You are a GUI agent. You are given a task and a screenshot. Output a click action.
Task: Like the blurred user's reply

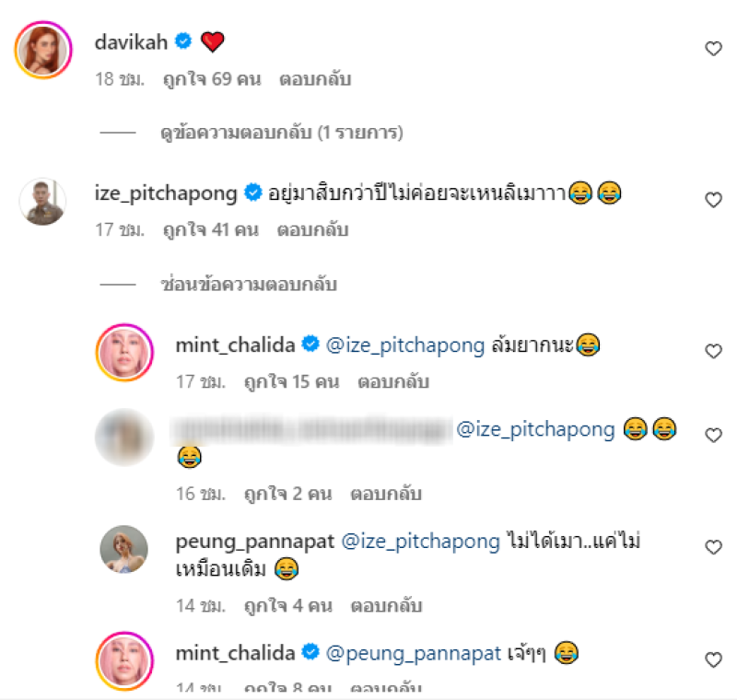pyautogui.click(x=713, y=435)
